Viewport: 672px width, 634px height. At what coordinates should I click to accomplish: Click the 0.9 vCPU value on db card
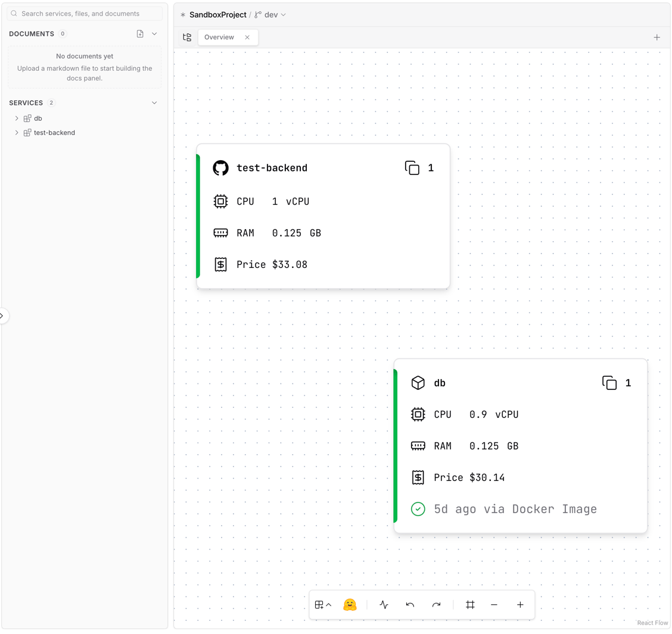point(494,414)
